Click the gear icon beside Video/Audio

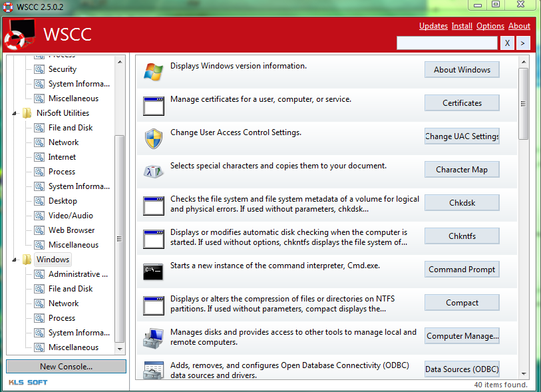[x=39, y=216]
